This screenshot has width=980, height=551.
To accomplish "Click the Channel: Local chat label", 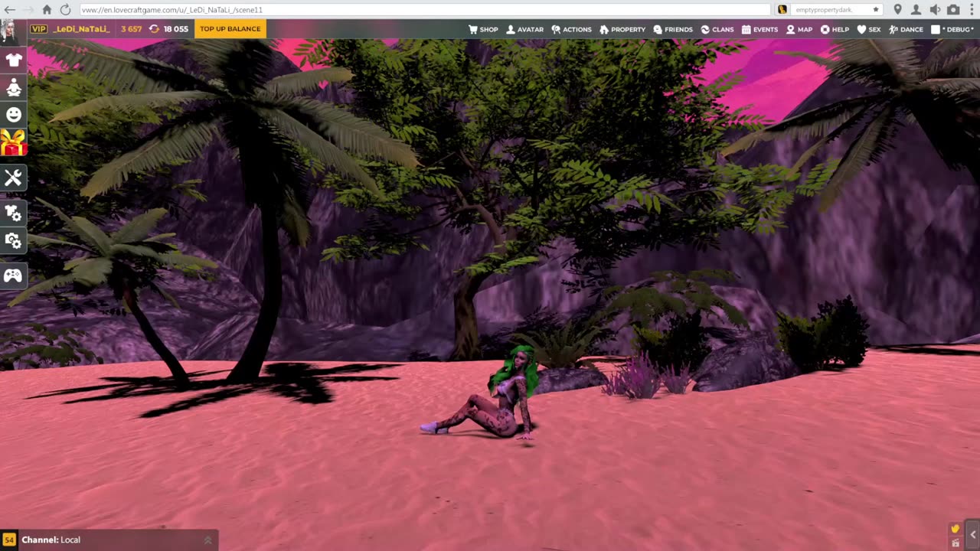I will click(x=51, y=540).
